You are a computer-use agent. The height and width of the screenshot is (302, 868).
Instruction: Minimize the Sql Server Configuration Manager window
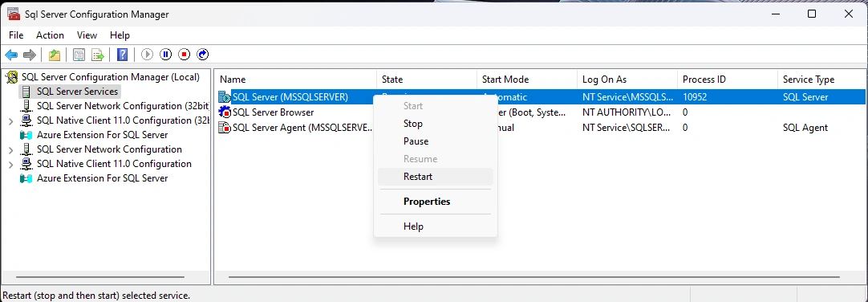775,14
